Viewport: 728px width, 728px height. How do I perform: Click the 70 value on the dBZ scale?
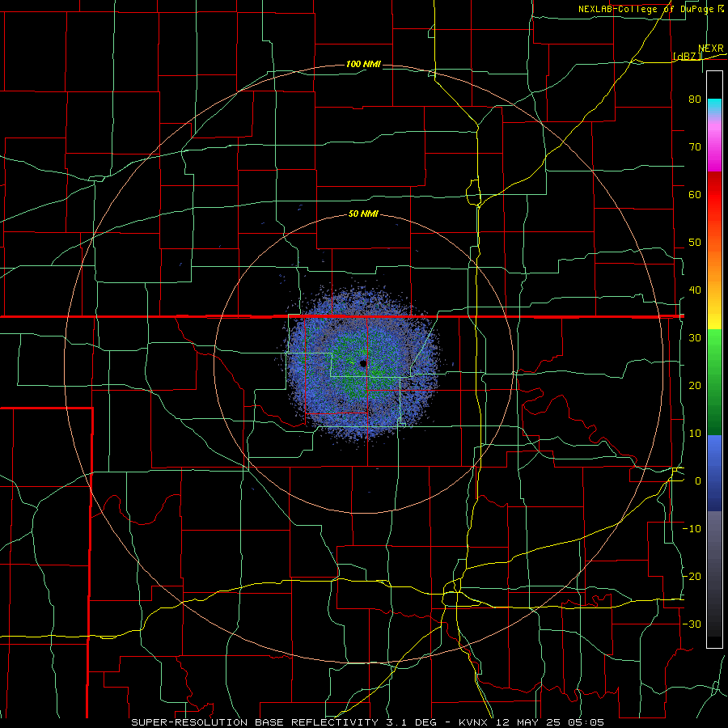(x=695, y=147)
